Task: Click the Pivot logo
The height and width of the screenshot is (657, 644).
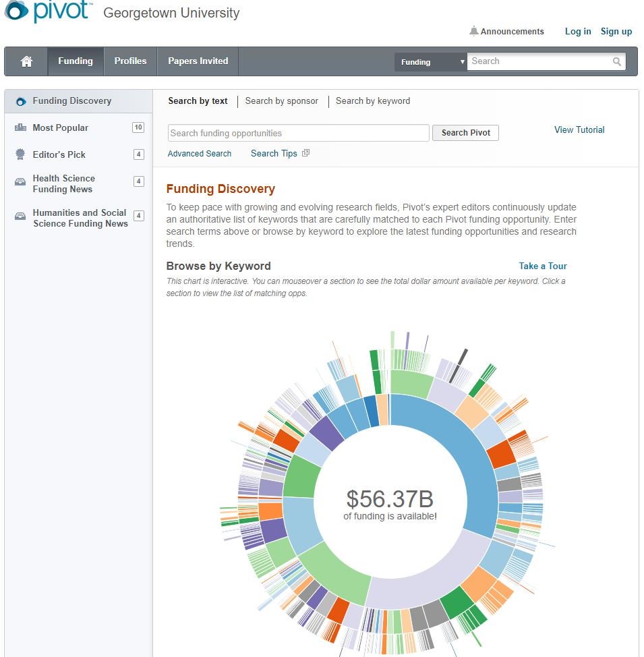Action: (47, 11)
